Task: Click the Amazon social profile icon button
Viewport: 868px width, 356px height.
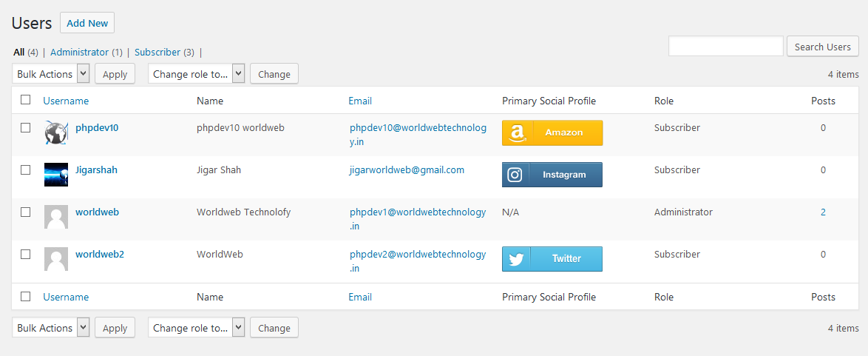Action: click(x=552, y=133)
